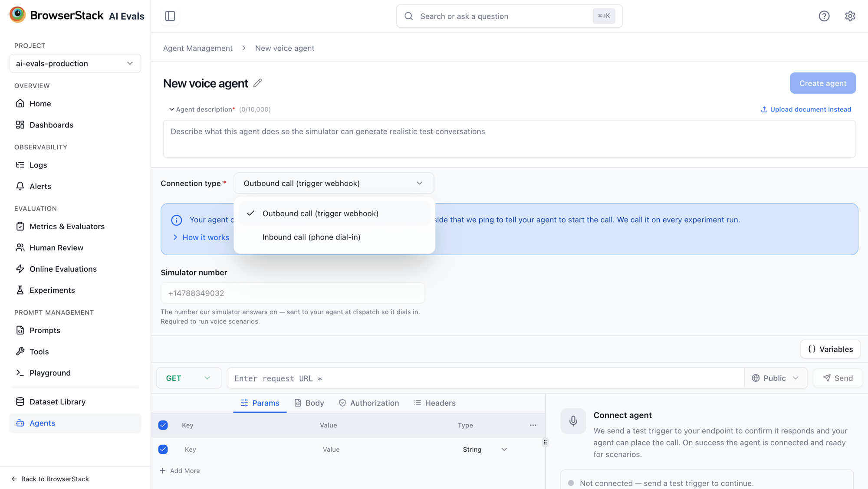Click the Agent description text area
This screenshot has width=868, height=489.
pyautogui.click(x=509, y=139)
